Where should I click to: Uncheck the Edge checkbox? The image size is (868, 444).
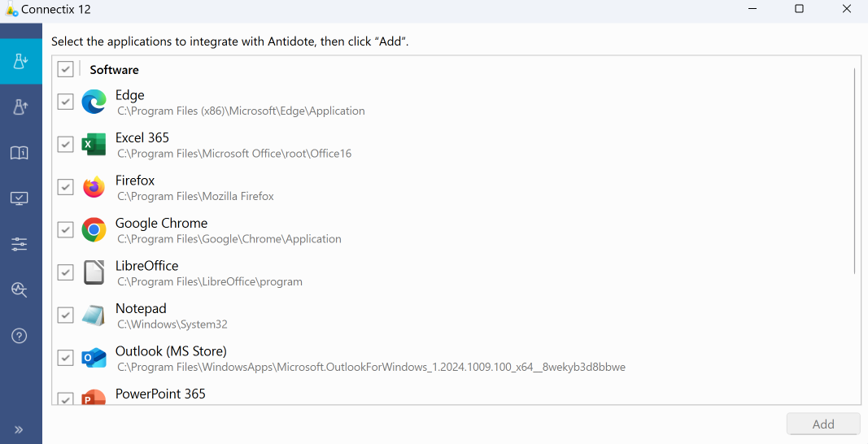66,102
